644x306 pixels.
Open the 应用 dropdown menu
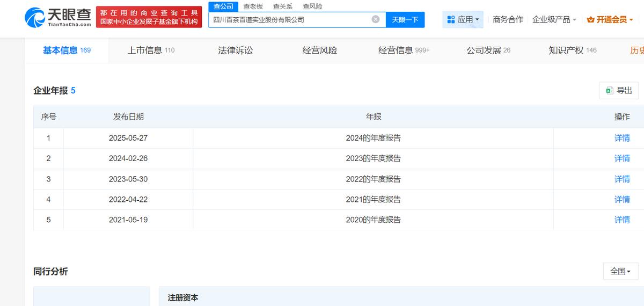tap(463, 19)
